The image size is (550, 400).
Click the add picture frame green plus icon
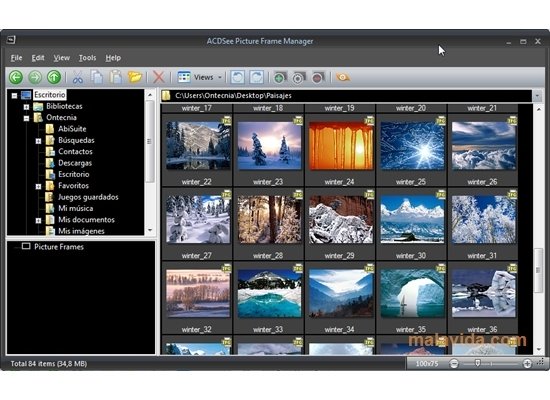(x=280, y=78)
